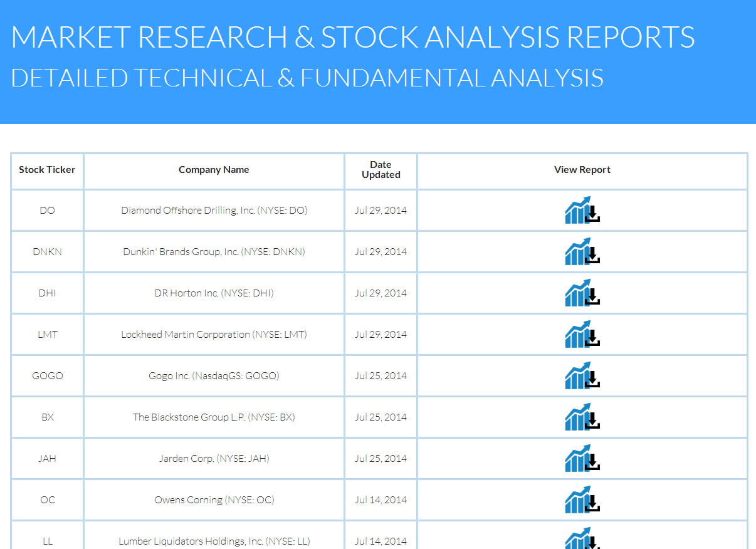Select Gogo Inc. (NasdaqGS: GOGO) text
The height and width of the screenshot is (549, 756).
[x=214, y=376]
